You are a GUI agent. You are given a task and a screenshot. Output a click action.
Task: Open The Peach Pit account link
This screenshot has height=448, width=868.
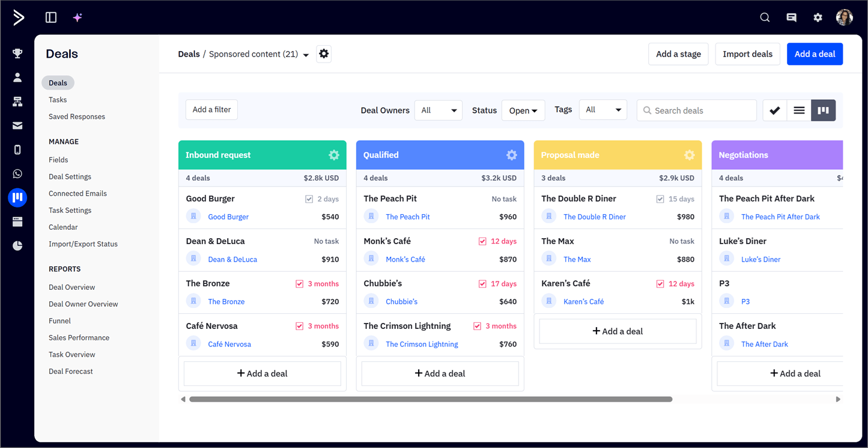pyautogui.click(x=408, y=216)
